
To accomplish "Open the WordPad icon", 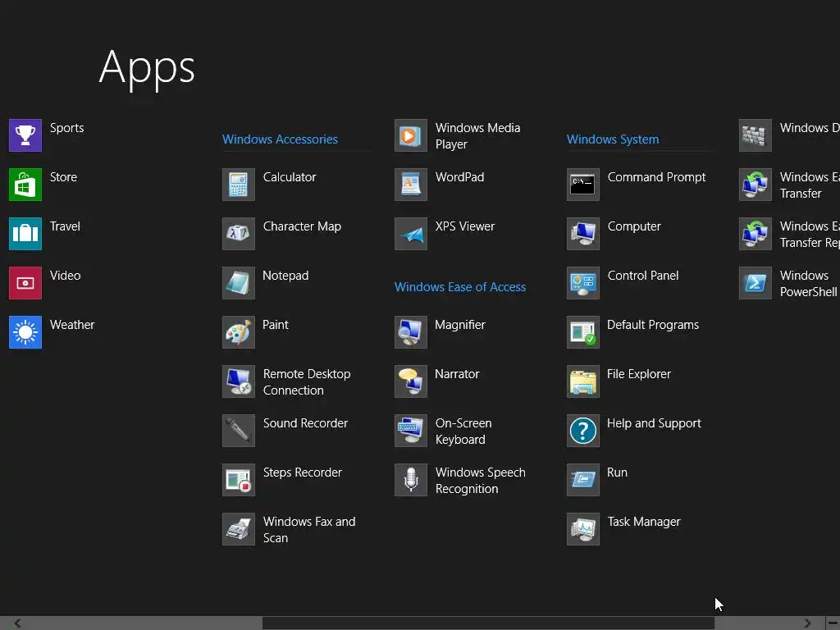I will pos(411,185).
